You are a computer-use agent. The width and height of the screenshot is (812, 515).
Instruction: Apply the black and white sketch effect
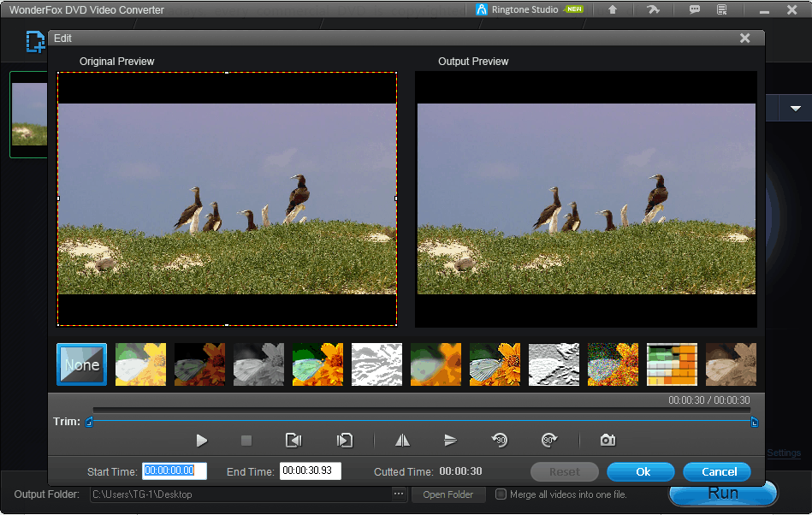click(377, 364)
